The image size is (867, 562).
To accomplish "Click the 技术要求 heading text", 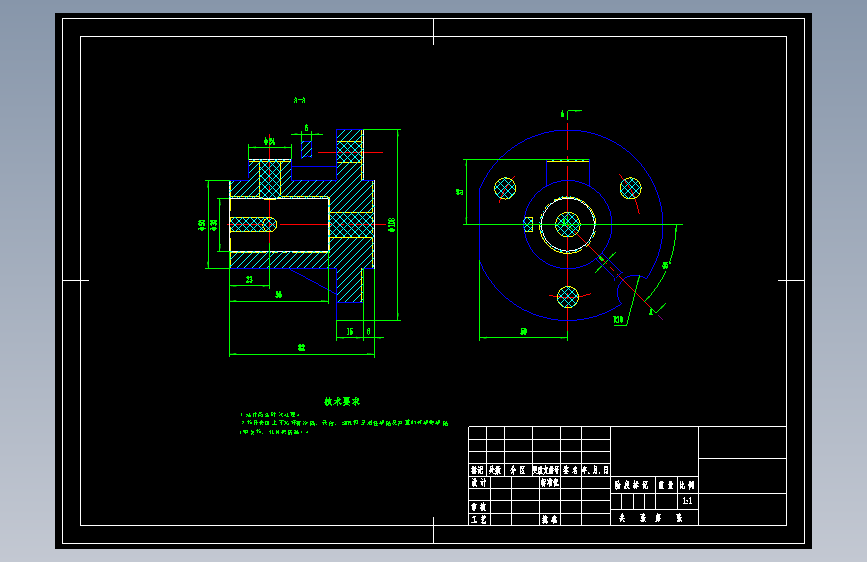I will (x=342, y=402).
